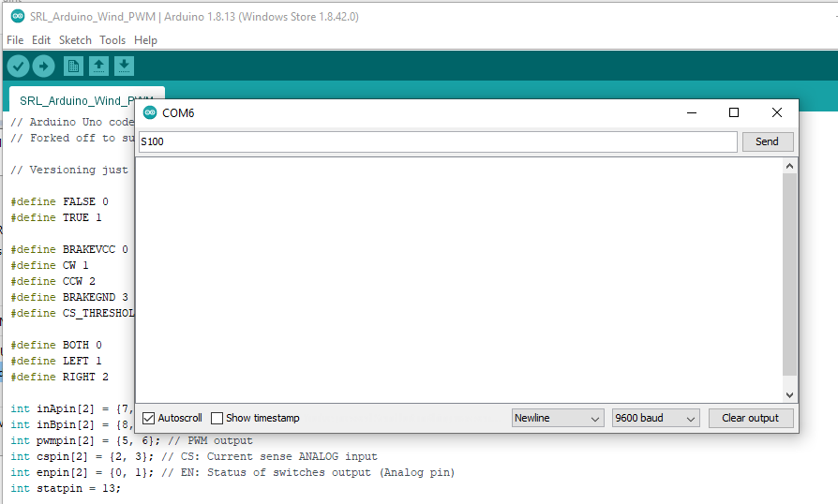Click the '#define CW 1' code line
This screenshot has width=838, height=504.
click(x=50, y=265)
